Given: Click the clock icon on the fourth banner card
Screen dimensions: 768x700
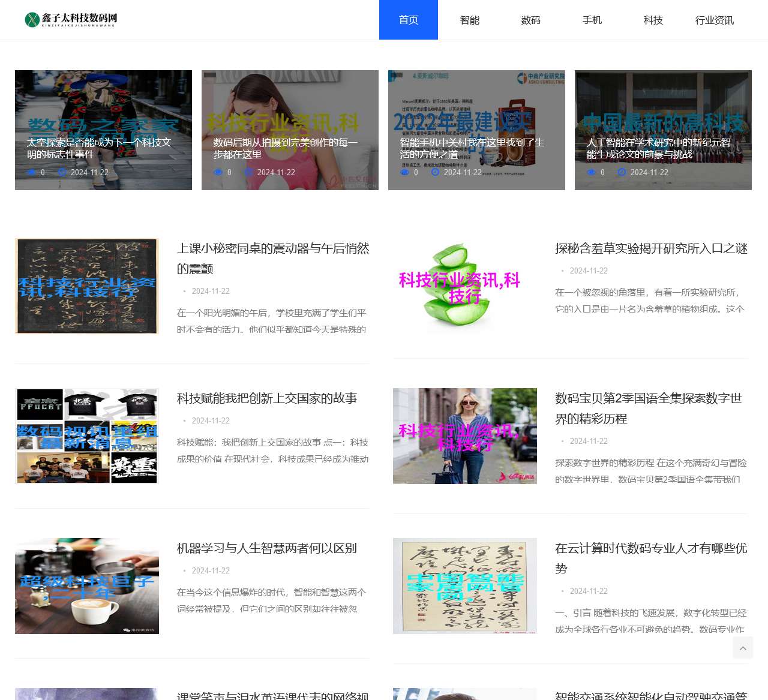Looking at the screenshot, I should pyautogui.click(x=622, y=172).
